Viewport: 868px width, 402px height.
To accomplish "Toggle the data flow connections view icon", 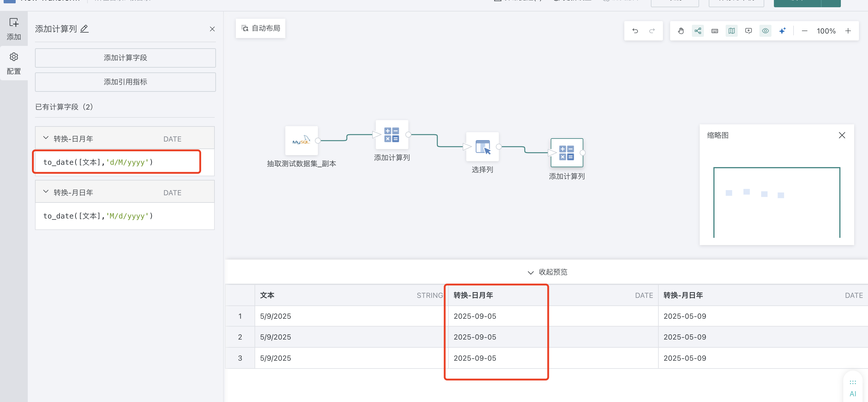I will click(698, 31).
